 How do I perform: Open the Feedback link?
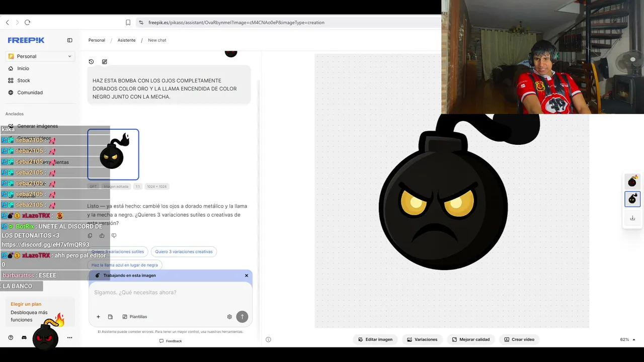171,341
